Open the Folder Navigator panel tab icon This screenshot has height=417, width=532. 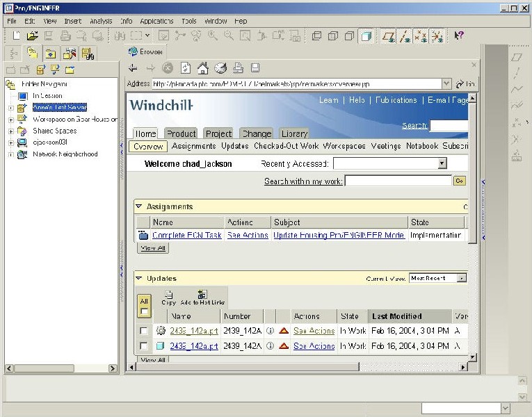coord(32,54)
